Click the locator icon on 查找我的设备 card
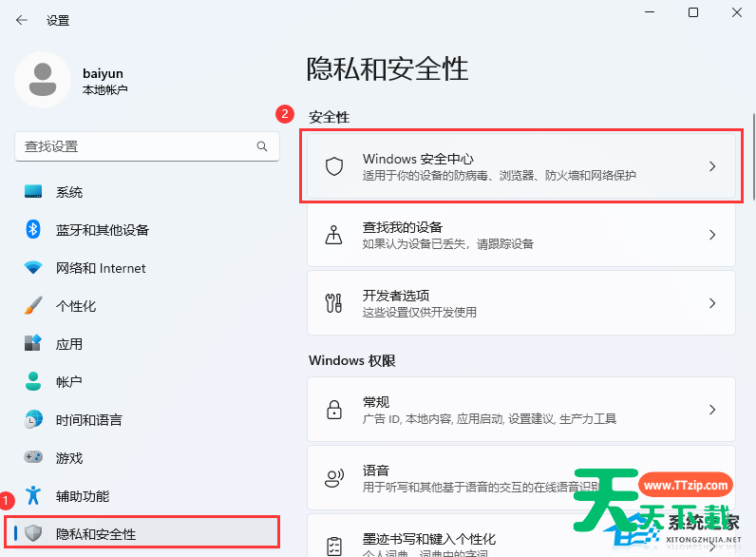The height and width of the screenshot is (557, 756). tap(333, 235)
